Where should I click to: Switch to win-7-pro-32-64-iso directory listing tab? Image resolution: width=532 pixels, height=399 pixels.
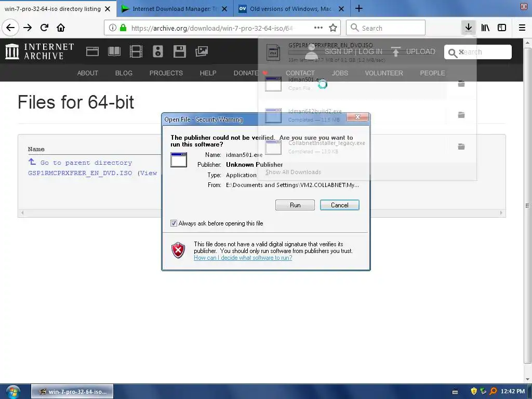(52, 9)
